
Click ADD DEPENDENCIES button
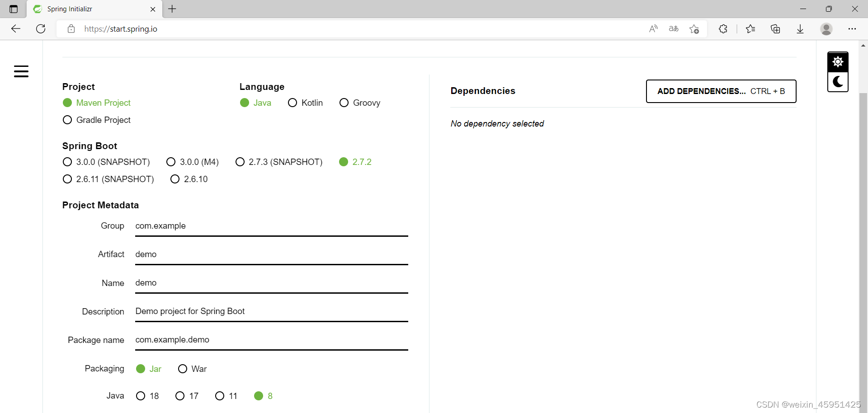pos(721,91)
